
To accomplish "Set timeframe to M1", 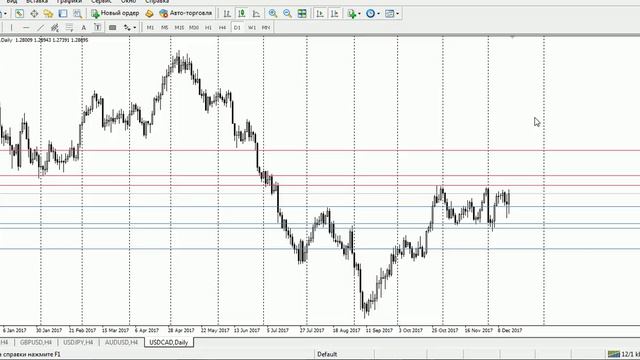I will click(x=150, y=27).
